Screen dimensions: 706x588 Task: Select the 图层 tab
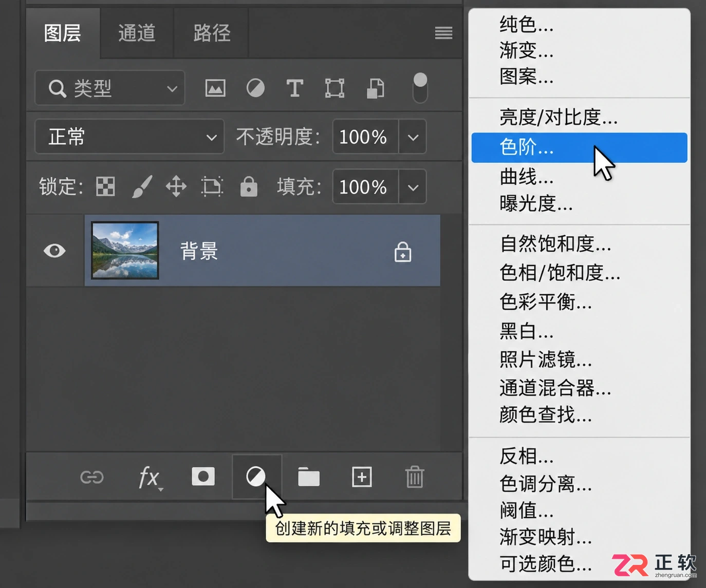pyautogui.click(x=63, y=33)
